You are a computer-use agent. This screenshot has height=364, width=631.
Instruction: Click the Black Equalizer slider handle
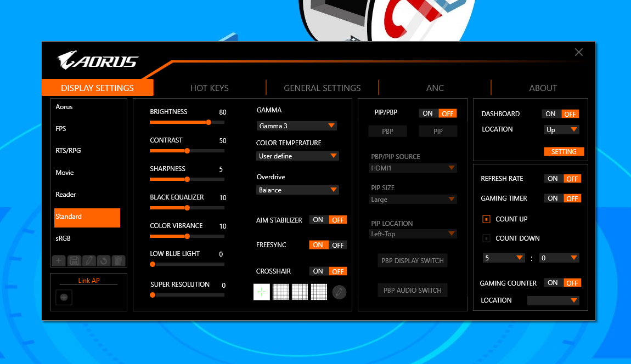coord(187,208)
